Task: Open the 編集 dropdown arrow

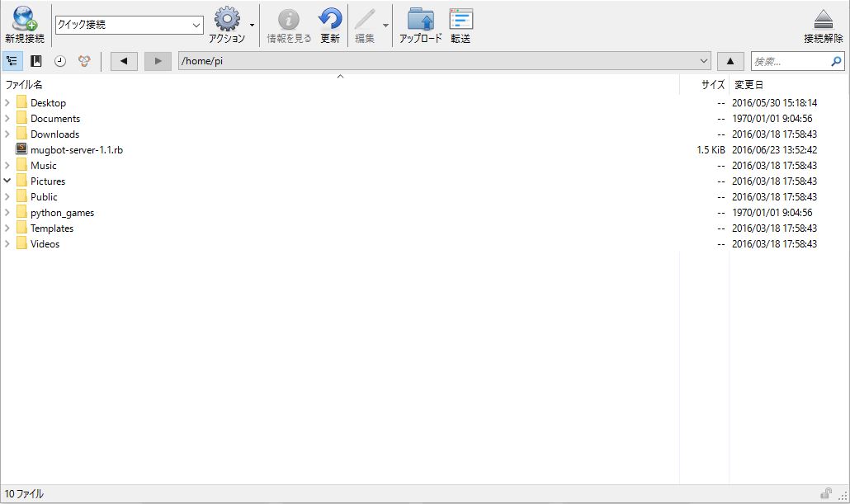Action: [x=385, y=25]
